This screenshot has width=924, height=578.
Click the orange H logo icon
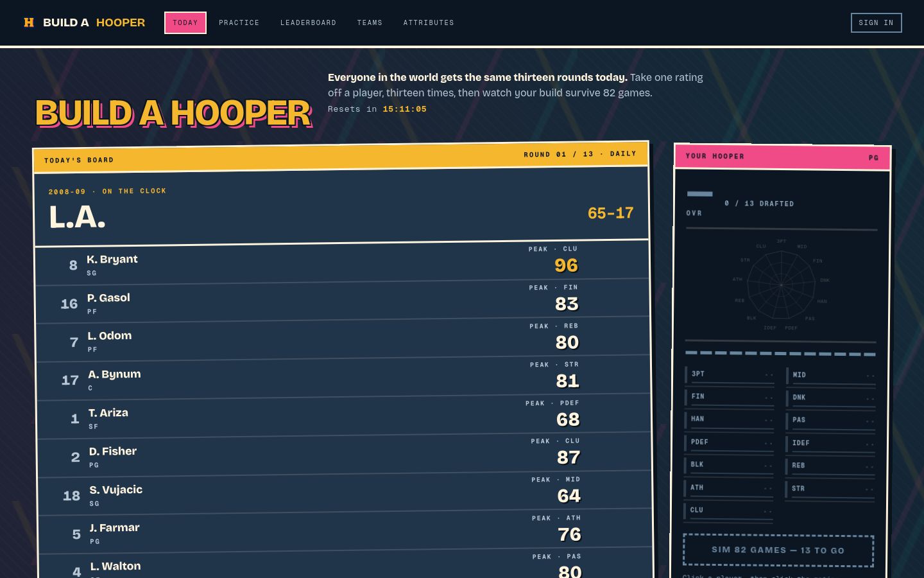click(x=29, y=22)
